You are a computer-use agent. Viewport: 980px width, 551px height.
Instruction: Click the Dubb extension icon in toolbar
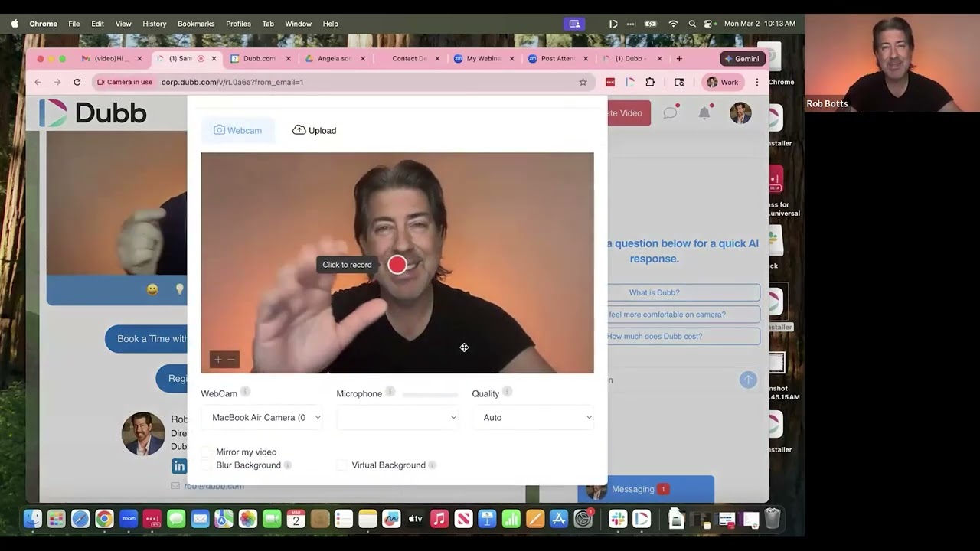(x=630, y=82)
